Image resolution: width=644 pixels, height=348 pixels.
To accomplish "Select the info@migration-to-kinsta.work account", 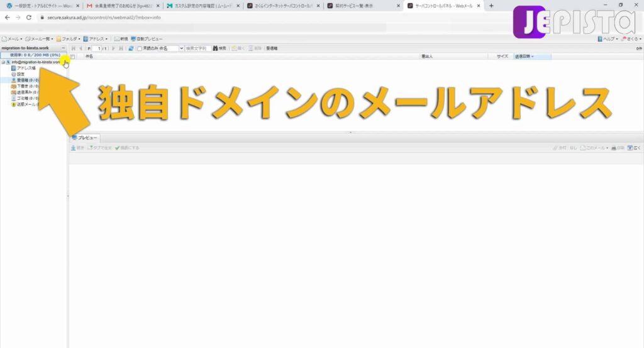I will pyautogui.click(x=35, y=62).
